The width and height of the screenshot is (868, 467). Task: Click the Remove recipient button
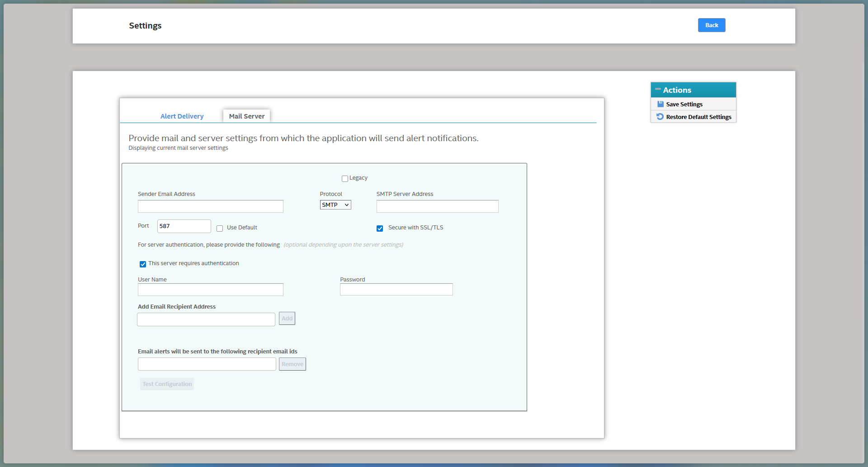[x=292, y=364]
